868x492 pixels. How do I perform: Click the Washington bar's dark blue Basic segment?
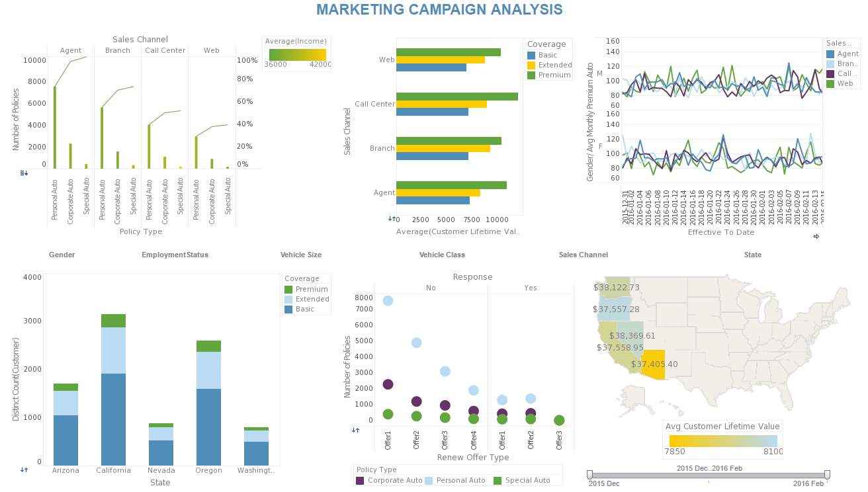pyautogui.click(x=257, y=454)
